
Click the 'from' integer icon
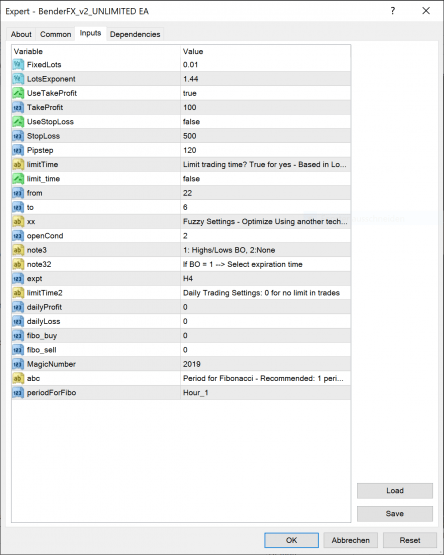[18, 193]
